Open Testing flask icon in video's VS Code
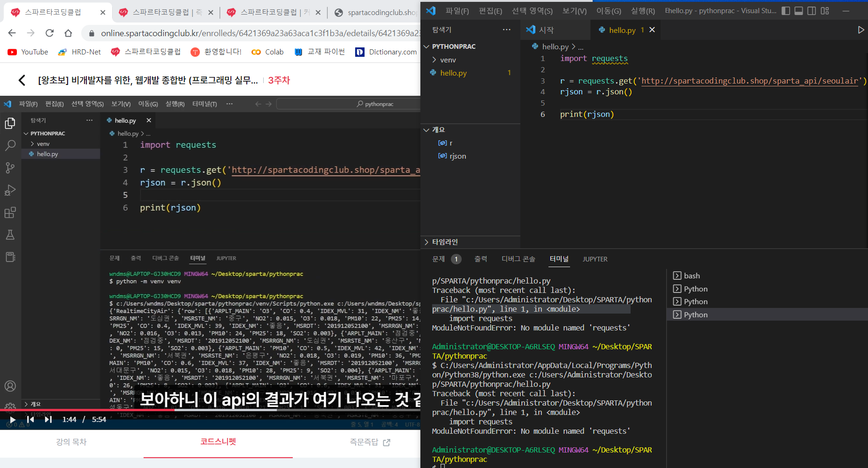This screenshot has height=468, width=868. 10,235
